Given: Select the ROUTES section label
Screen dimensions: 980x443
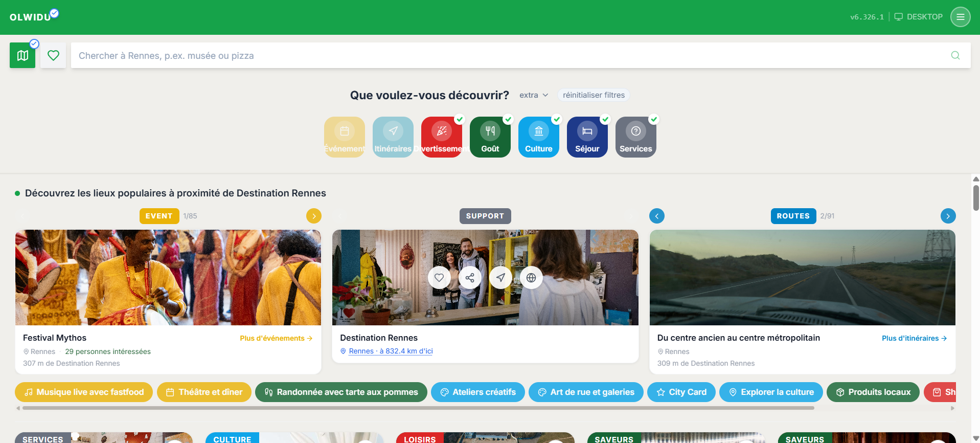Looking at the screenshot, I should pyautogui.click(x=793, y=216).
